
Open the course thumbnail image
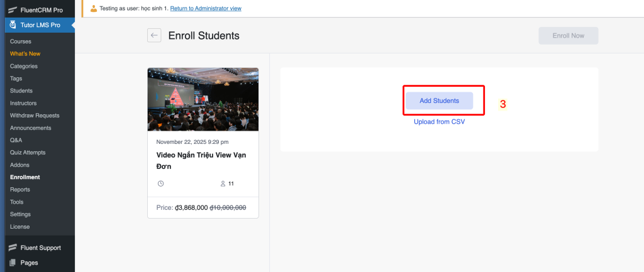[x=203, y=99]
